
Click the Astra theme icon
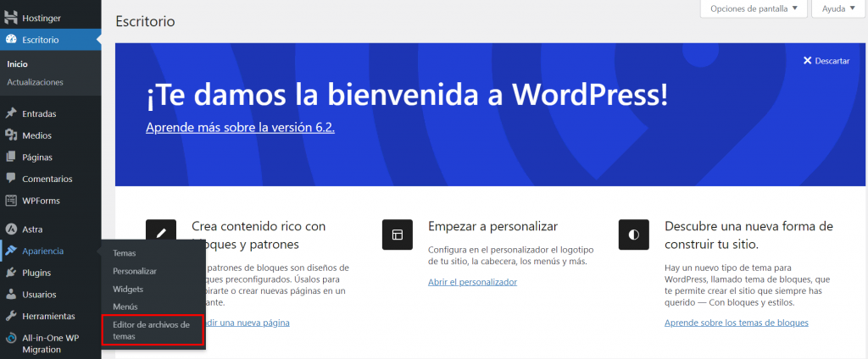pos(11,229)
